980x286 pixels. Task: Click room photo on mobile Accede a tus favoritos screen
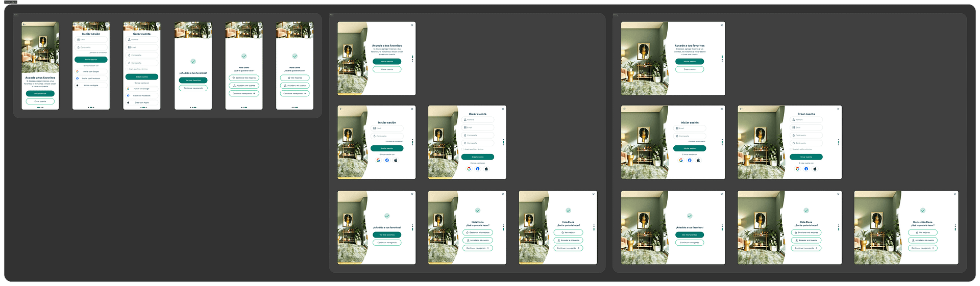[x=40, y=47]
